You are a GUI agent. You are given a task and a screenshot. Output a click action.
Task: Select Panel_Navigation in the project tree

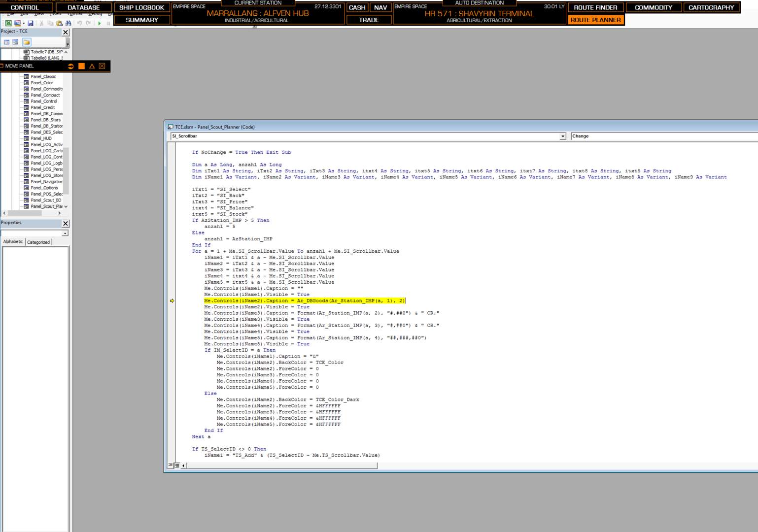pos(46,182)
